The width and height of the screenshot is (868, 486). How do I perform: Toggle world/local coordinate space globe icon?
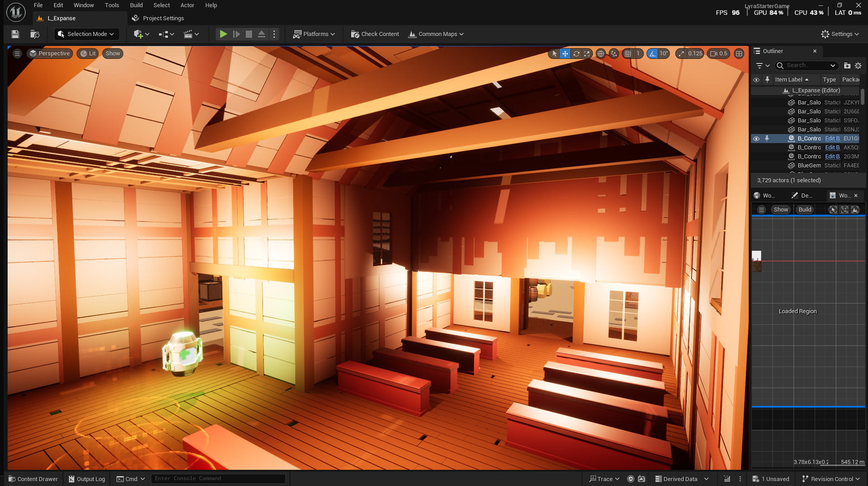[600, 53]
